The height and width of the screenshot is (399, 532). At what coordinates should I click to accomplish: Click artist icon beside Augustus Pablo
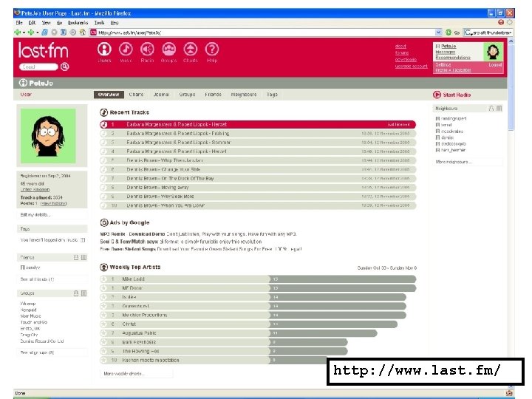pos(104,333)
